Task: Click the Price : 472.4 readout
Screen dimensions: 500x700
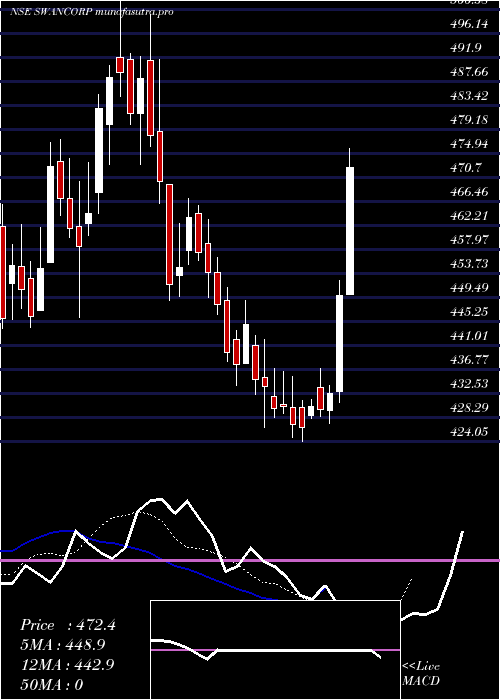Action: [68, 625]
